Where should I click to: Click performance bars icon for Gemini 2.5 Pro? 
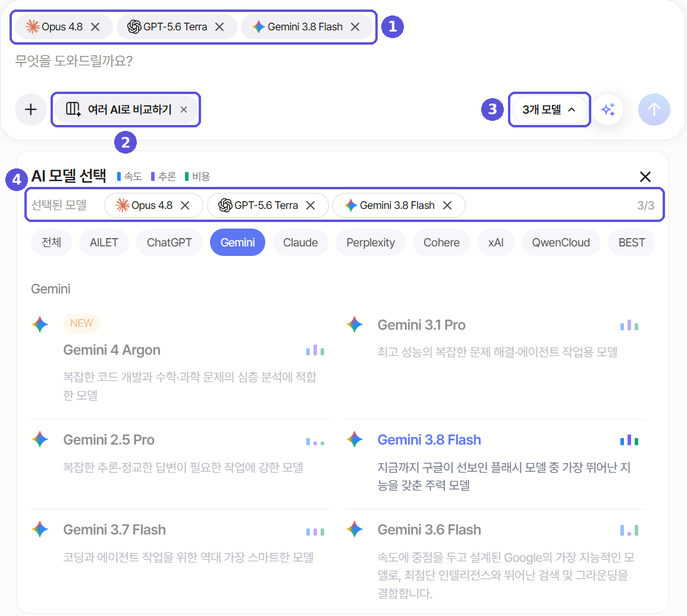click(315, 442)
